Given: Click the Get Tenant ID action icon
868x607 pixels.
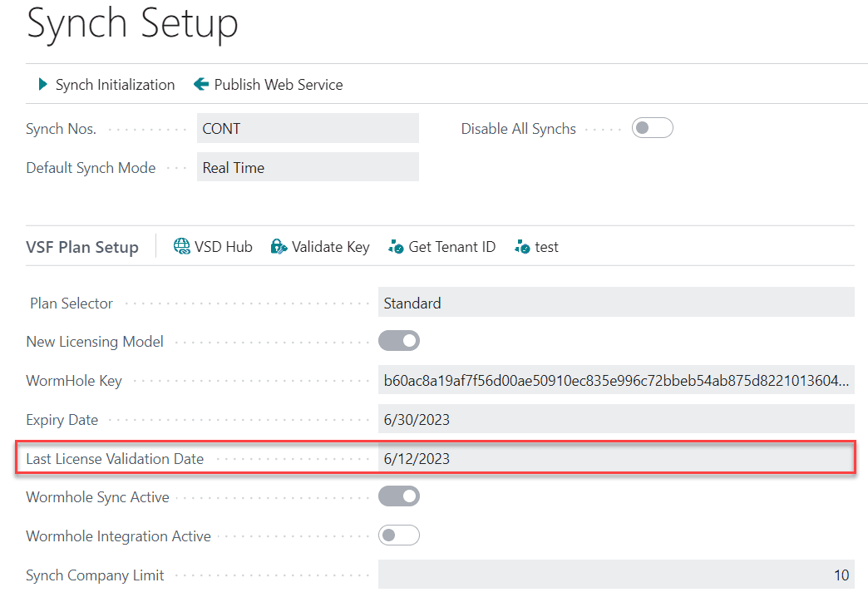Looking at the screenshot, I should pos(396,247).
